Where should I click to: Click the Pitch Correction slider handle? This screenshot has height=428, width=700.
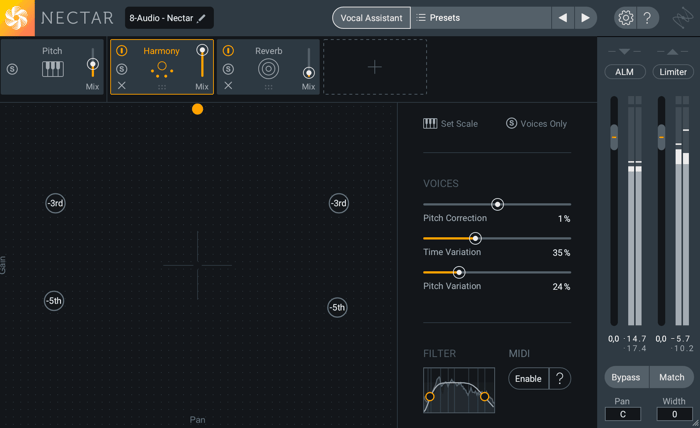(x=497, y=204)
